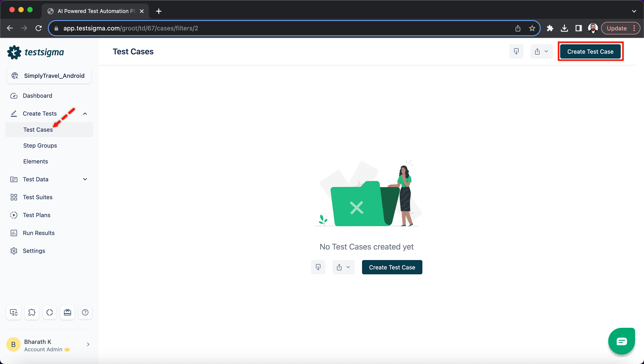Open the chat support bubble
644x364 pixels.
[622, 341]
